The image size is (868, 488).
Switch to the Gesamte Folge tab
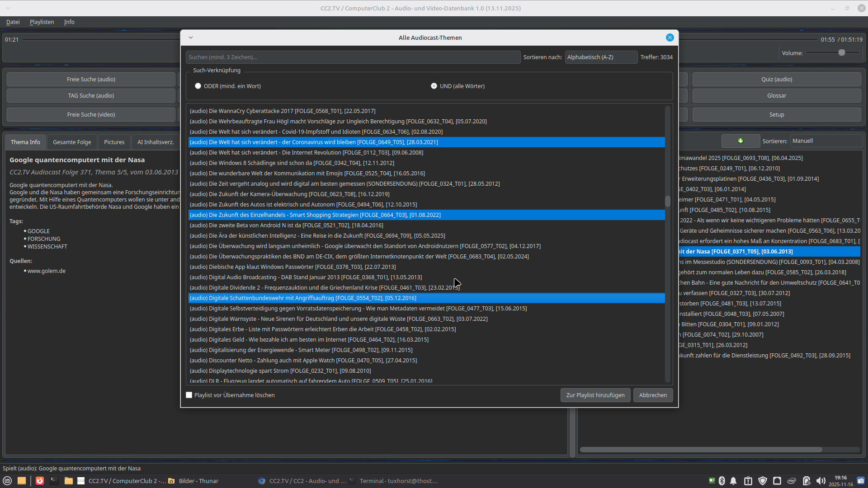[x=72, y=142]
